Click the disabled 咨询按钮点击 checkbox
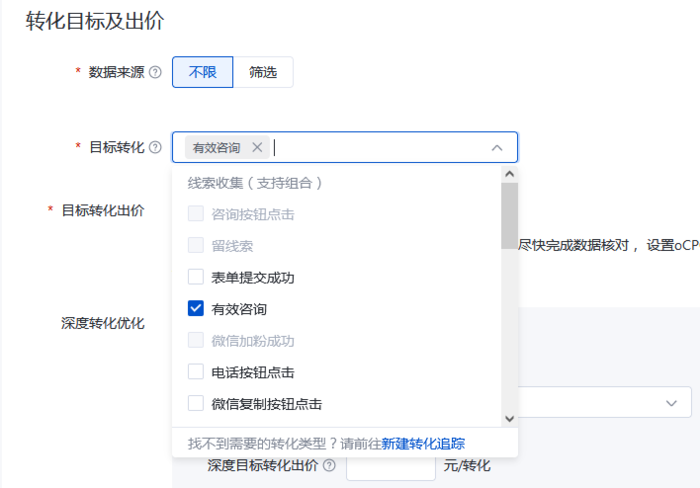This screenshot has width=700, height=488. [196, 213]
